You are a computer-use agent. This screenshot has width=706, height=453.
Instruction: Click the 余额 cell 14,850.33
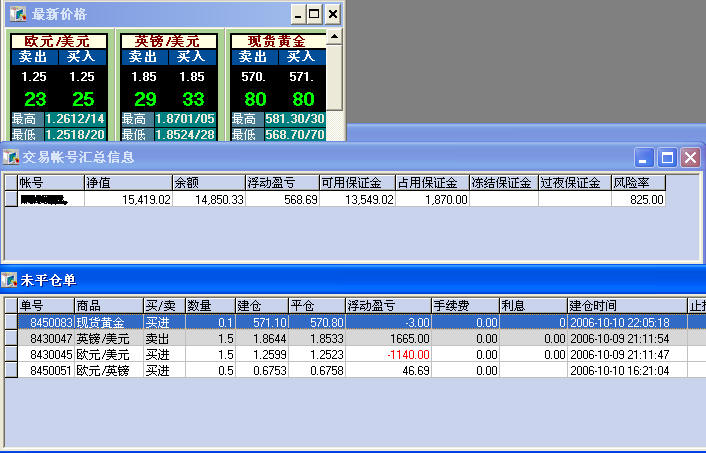click(x=209, y=199)
